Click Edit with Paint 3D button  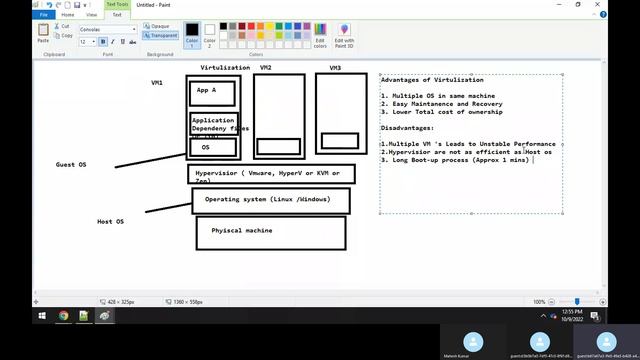pyautogui.click(x=344, y=36)
